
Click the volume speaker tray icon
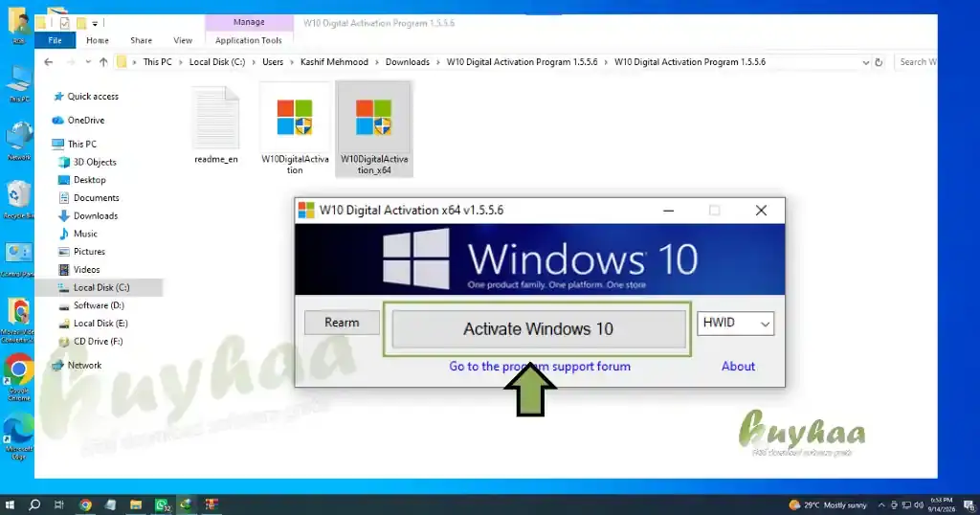coord(918,505)
